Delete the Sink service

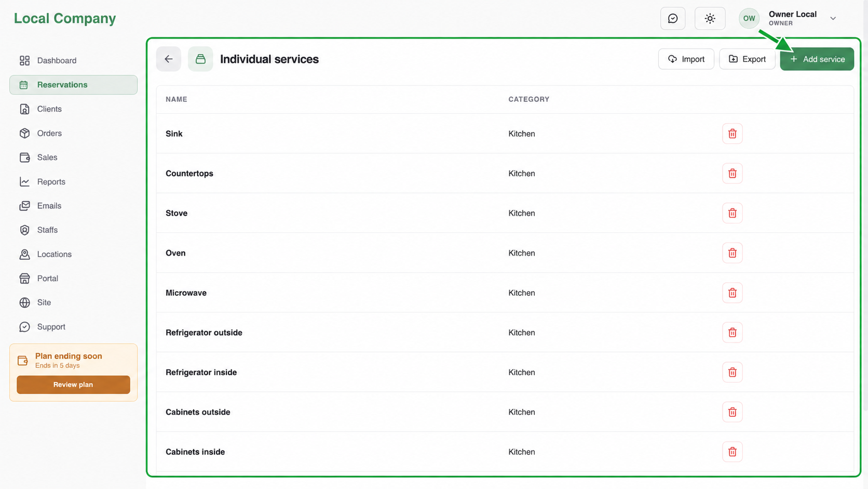click(732, 134)
